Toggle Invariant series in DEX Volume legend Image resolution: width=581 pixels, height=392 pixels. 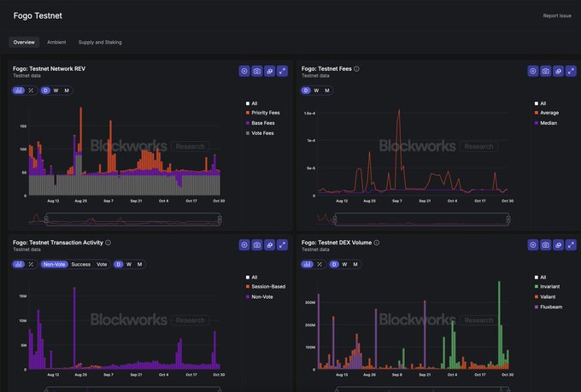[x=550, y=287]
